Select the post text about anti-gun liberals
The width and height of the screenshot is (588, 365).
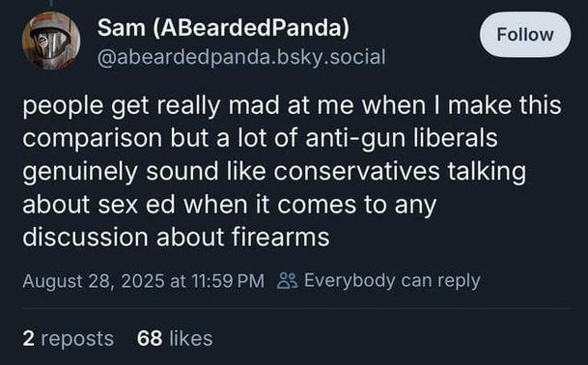click(x=293, y=172)
